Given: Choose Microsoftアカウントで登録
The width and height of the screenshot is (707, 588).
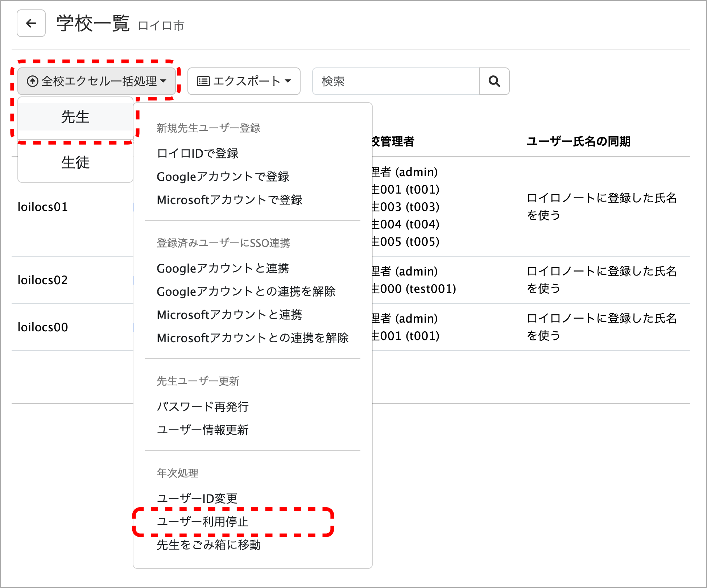Looking at the screenshot, I should coord(229,200).
